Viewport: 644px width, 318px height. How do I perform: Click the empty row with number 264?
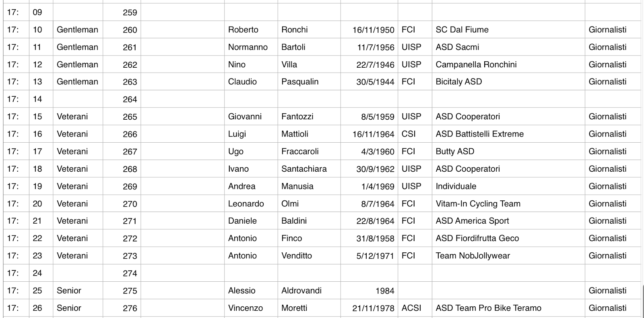pos(322,99)
